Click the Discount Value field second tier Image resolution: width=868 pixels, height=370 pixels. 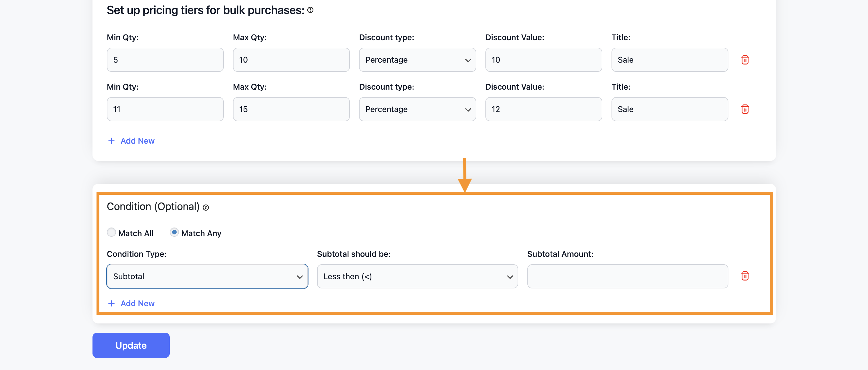544,109
